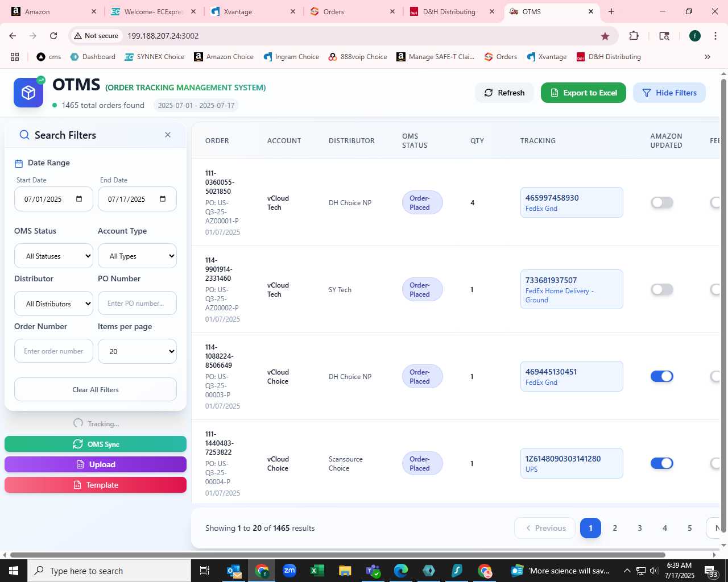
Task: Open 888voip Choice bookmark
Action: (x=358, y=57)
